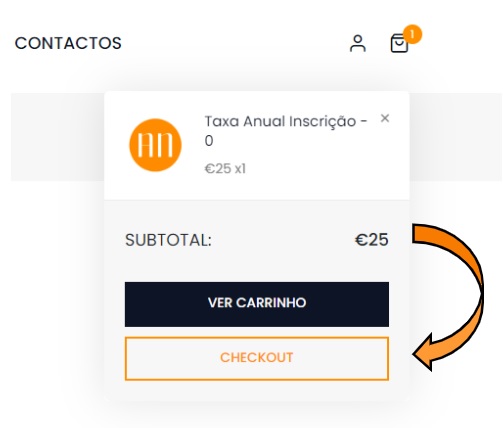
Task: Open the shopping bag cart icon
Action: [399, 43]
